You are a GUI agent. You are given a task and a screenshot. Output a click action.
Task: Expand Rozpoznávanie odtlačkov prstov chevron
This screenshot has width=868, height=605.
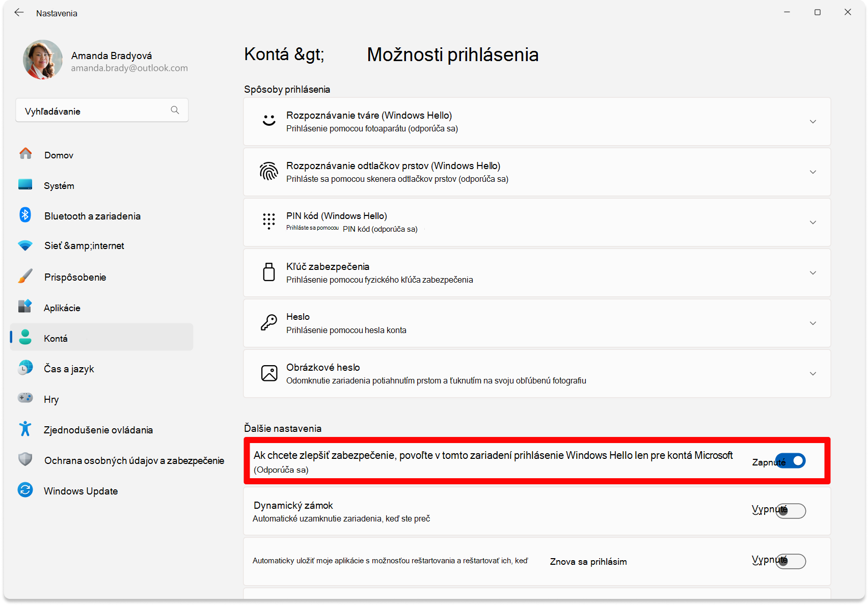813,172
